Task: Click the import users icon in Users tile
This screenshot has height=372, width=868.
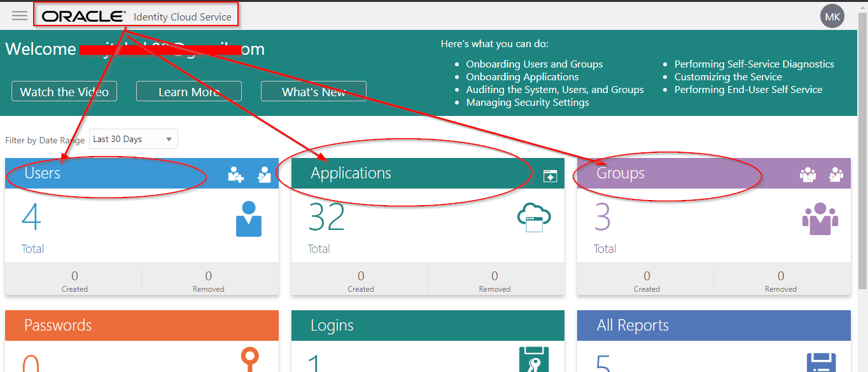Action: coord(264,174)
